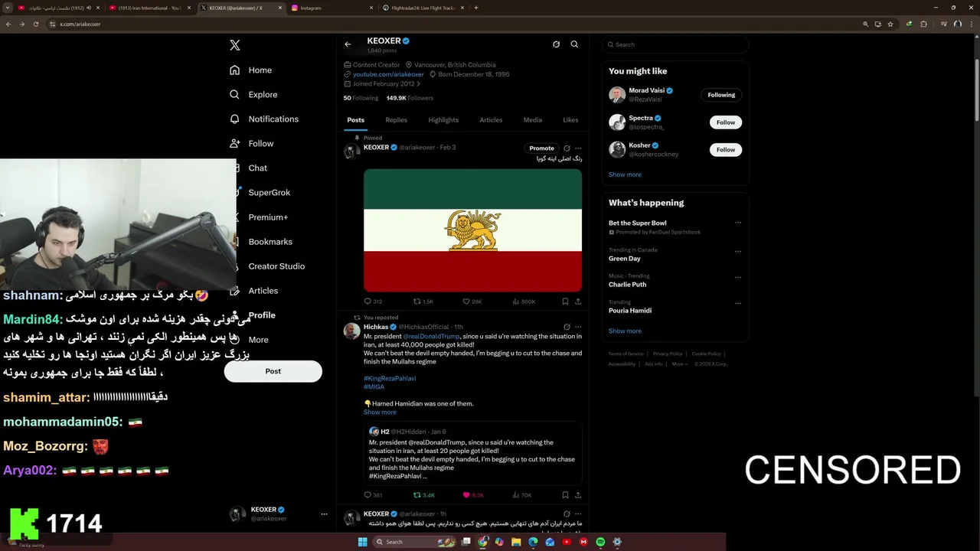Open the 149.9K Followers list
The height and width of the screenshot is (551, 980).
click(410, 98)
